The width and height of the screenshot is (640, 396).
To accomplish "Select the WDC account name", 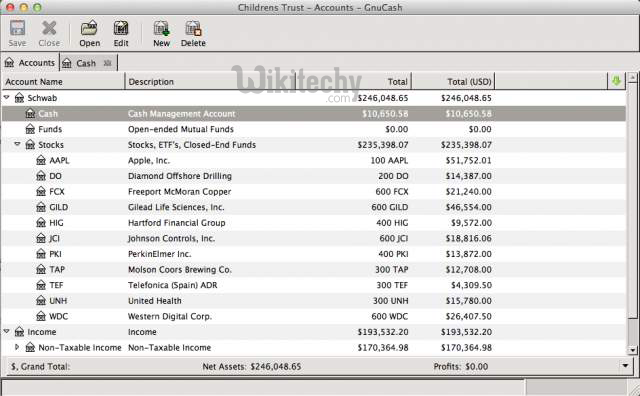I will 58,316.
